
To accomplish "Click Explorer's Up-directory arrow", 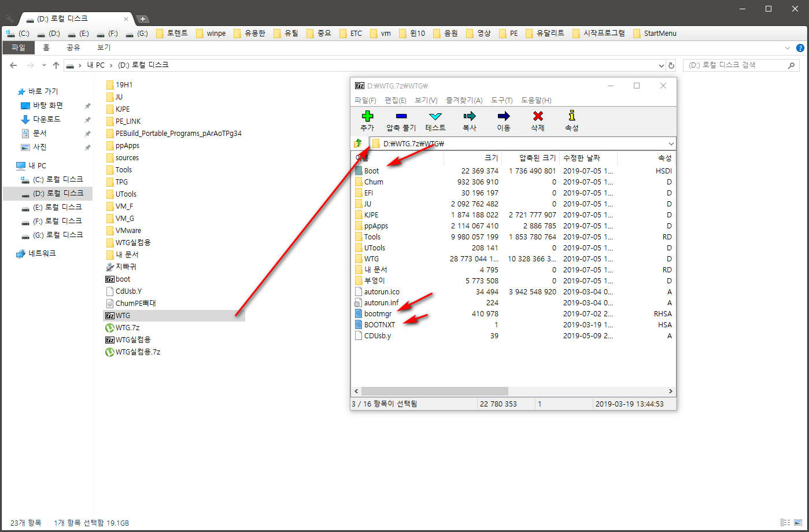I will point(56,65).
